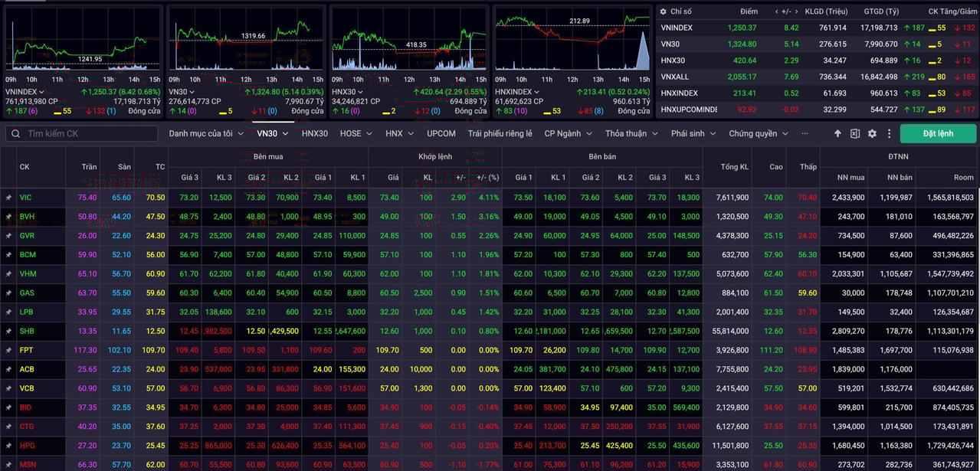Open the CP Ngành dropdown
The height and width of the screenshot is (471, 980).
pyautogui.click(x=568, y=133)
